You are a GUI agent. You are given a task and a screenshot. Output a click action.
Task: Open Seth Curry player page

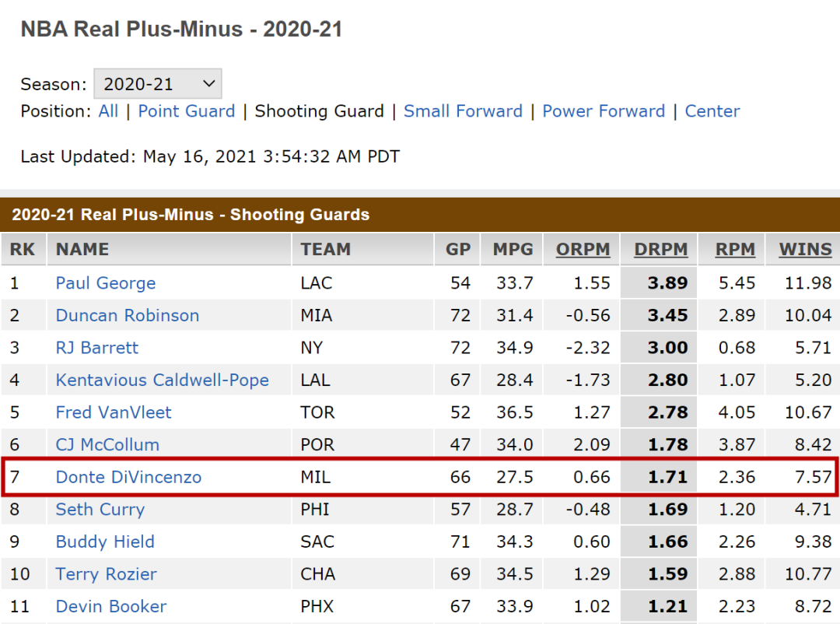[100, 510]
